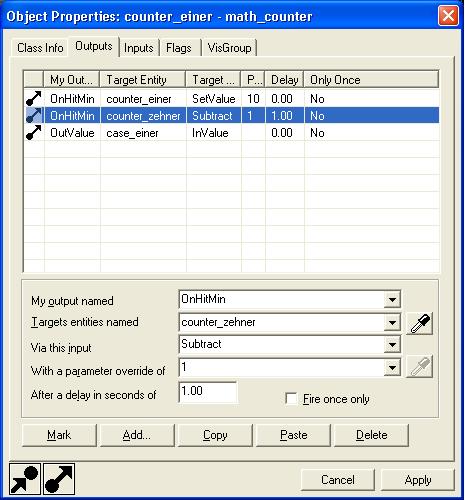Switch to the Flags tab
465x500 pixels.
coord(179,48)
